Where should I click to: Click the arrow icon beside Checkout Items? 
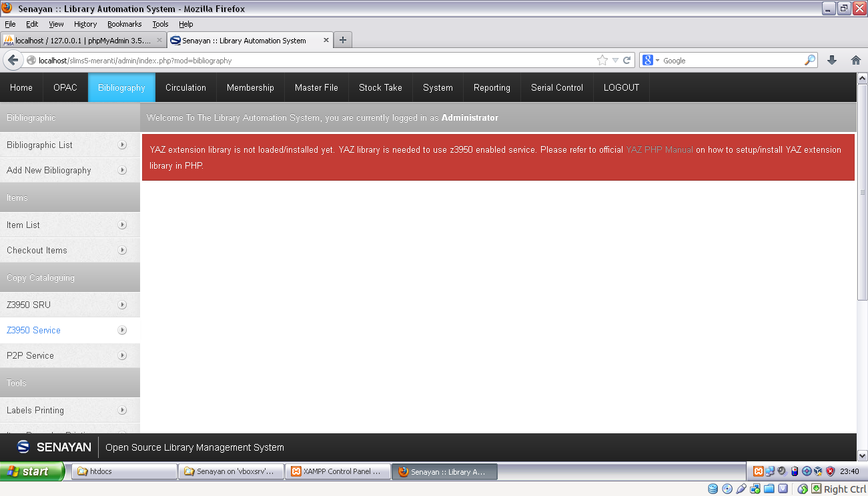(122, 250)
